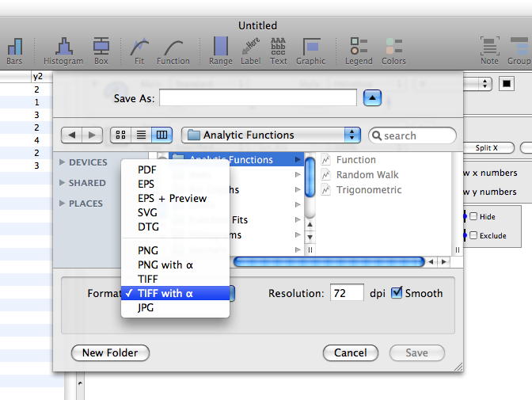Add a Function via toolbar icon

pyautogui.click(x=173, y=48)
